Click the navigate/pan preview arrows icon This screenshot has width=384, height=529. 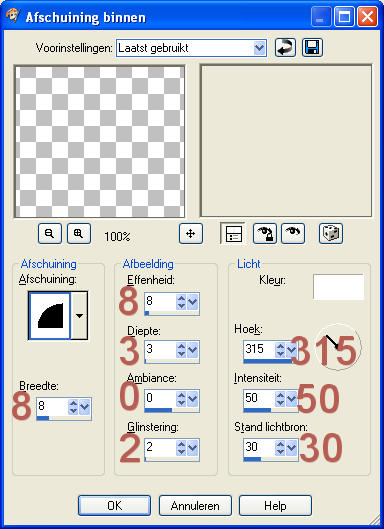pos(191,233)
